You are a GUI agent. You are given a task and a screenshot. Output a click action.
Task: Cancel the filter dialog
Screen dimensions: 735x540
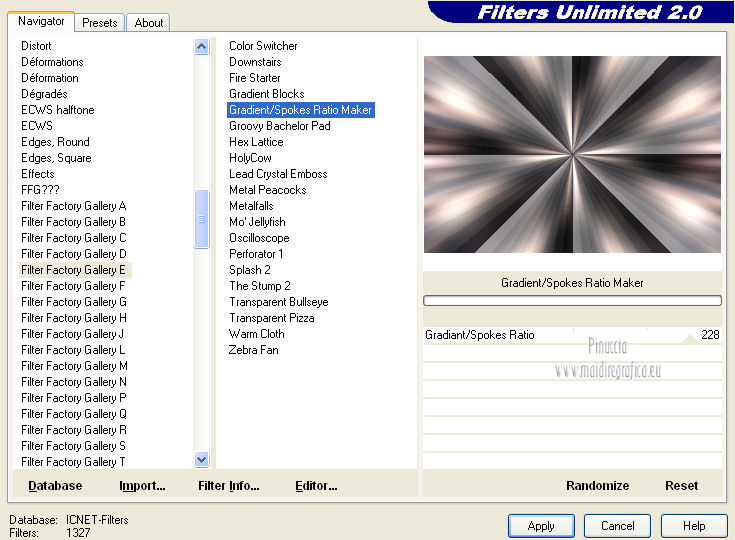pyautogui.click(x=617, y=526)
